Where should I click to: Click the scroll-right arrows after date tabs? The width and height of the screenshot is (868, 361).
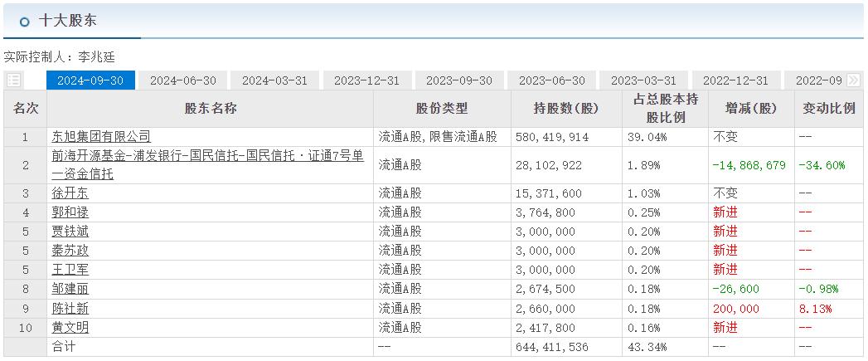853,80
